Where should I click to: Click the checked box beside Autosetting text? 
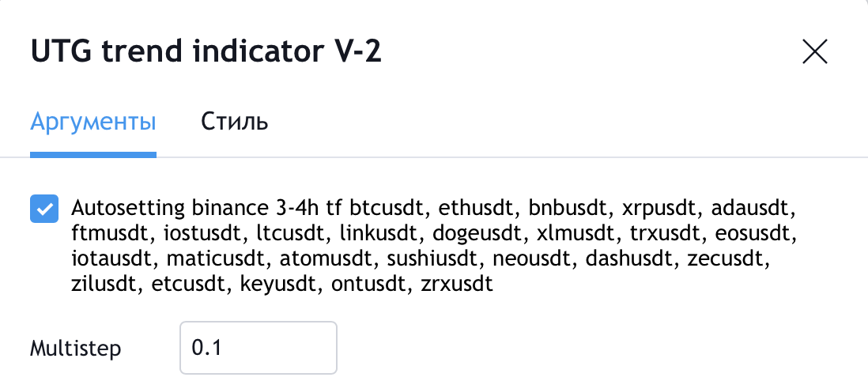(44, 209)
